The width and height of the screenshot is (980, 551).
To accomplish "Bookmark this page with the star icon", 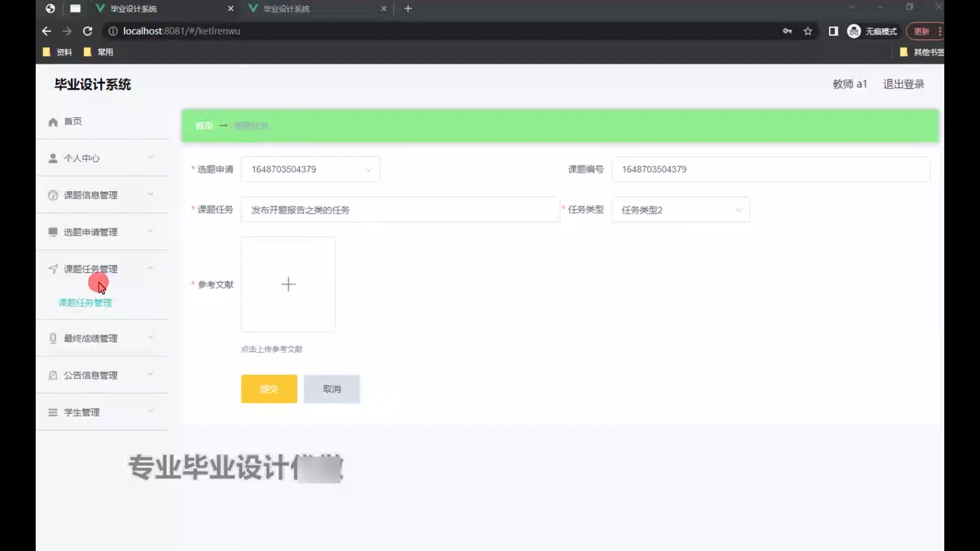I will pos(807,31).
